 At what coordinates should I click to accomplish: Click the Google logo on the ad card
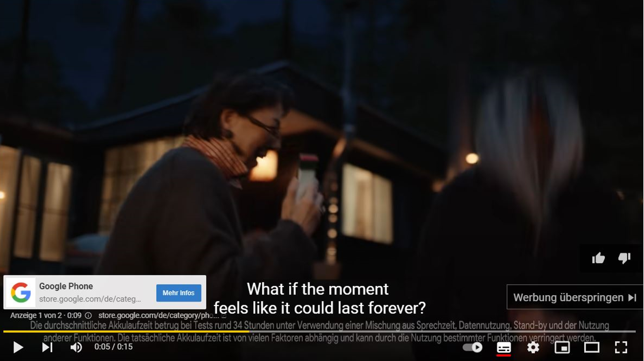pyautogui.click(x=21, y=292)
